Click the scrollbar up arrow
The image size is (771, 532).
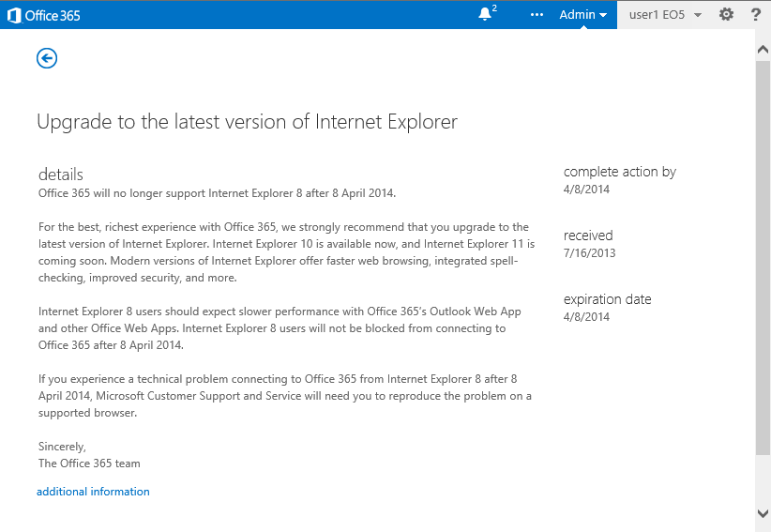763,50
